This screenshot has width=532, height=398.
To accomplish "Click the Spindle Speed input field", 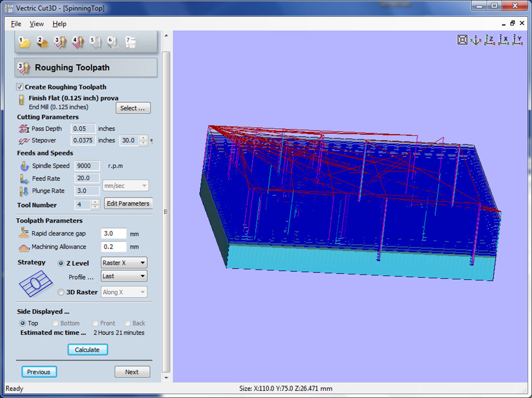I will (87, 166).
